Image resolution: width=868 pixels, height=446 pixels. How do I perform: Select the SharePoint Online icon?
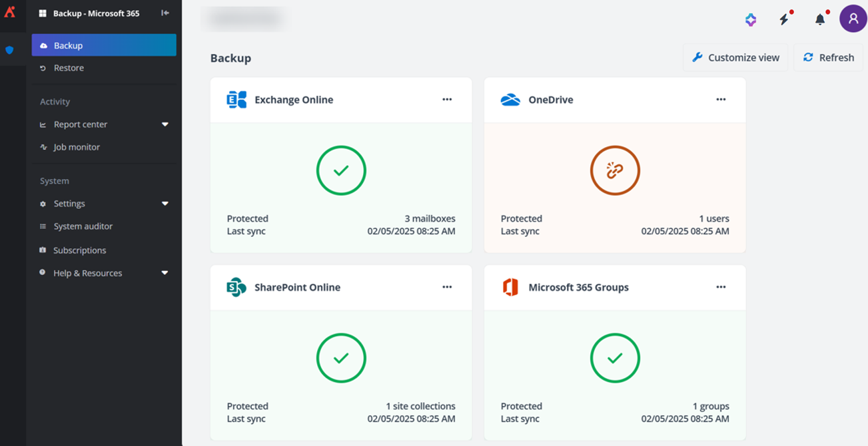coord(234,287)
